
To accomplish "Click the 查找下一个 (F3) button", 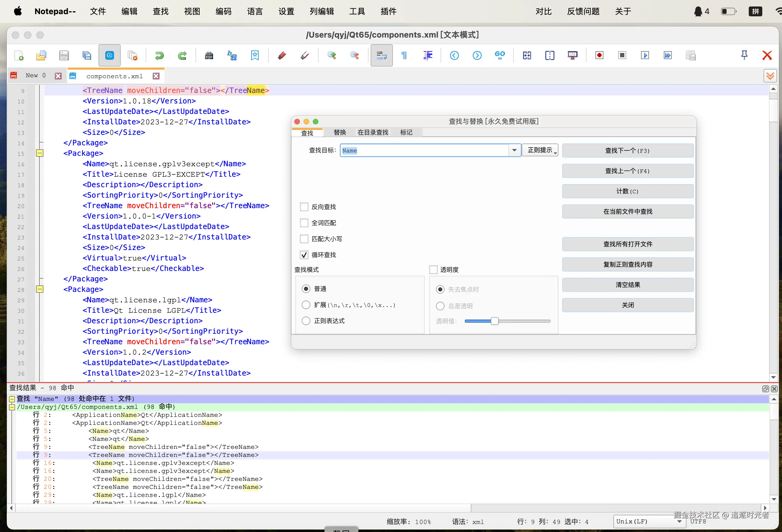I will (x=627, y=151).
